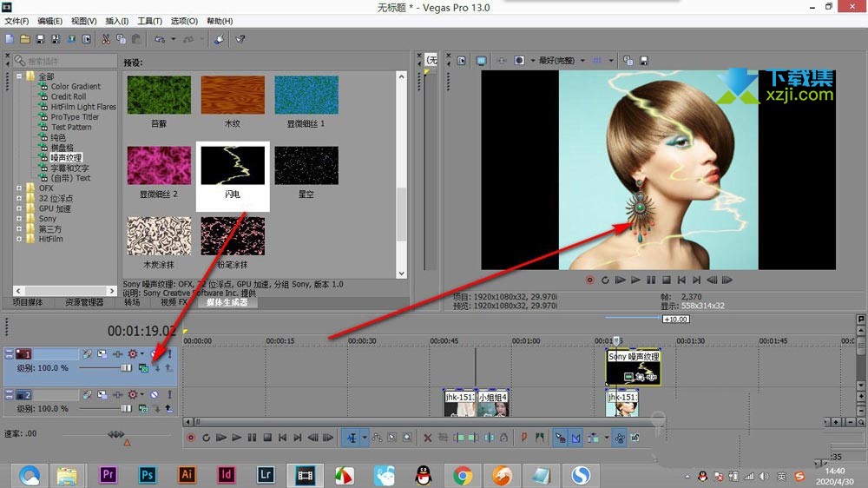The height and width of the screenshot is (488, 868).
Task: Select Credit Roll in plugin tree
Action: [68, 96]
